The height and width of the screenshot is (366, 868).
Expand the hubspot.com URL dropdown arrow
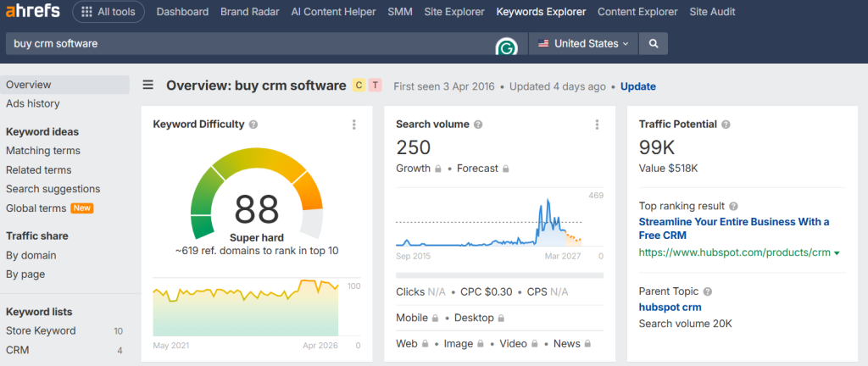coord(837,253)
